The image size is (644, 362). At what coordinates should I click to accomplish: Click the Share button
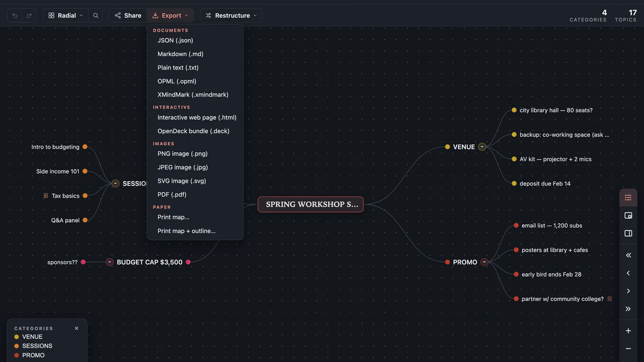pyautogui.click(x=128, y=16)
